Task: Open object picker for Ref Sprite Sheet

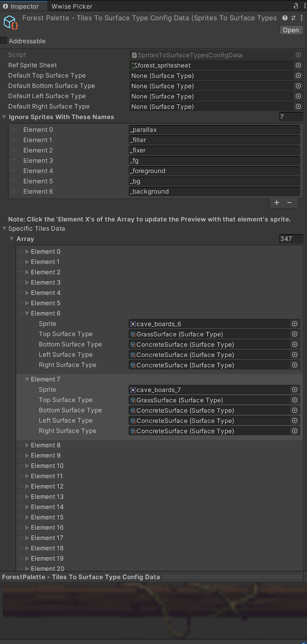Action: point(298,65)
